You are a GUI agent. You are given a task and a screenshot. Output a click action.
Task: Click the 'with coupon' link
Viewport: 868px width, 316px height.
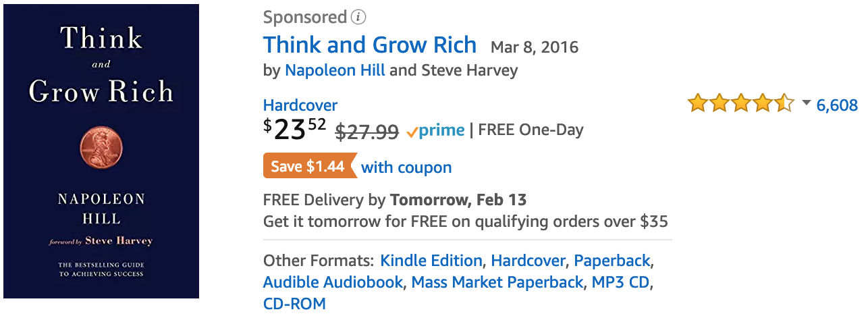coord(406,167)
